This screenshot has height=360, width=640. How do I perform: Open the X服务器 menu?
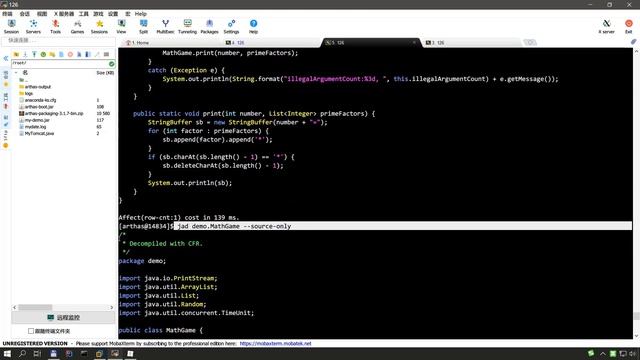point(64,14)
